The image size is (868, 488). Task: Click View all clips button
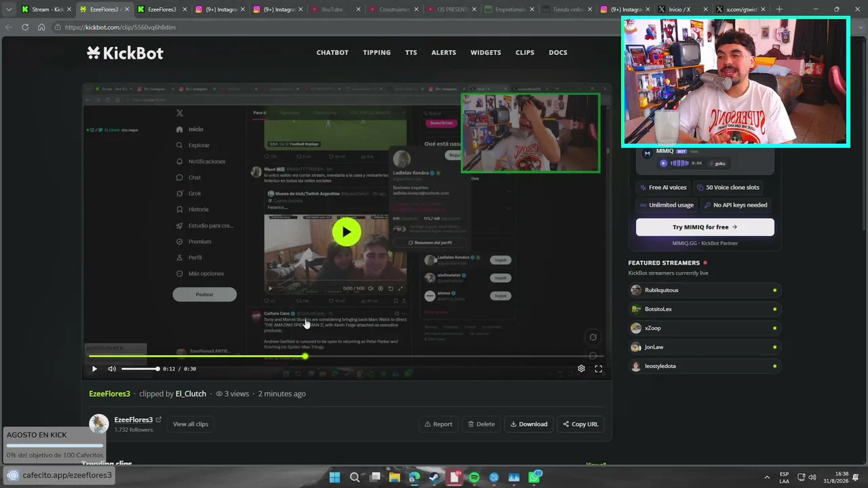click(x=191, y=424)
